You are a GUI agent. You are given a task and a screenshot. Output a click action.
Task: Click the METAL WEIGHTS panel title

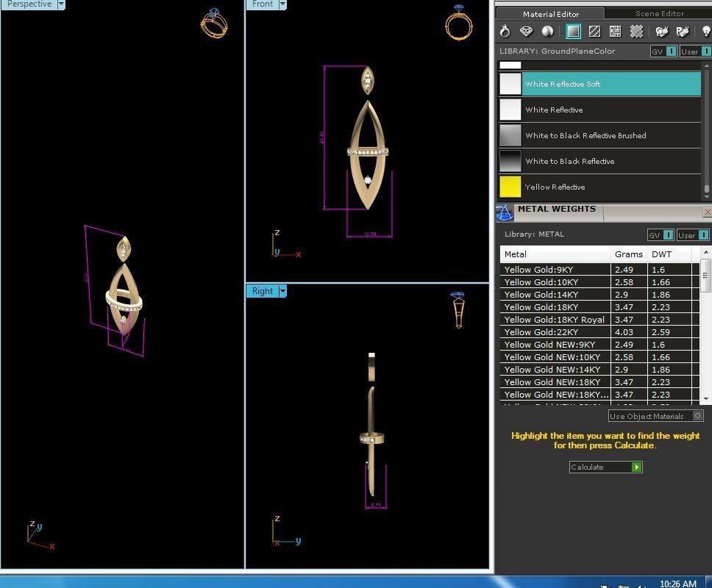pyautogui.click(x=557, y=209)
